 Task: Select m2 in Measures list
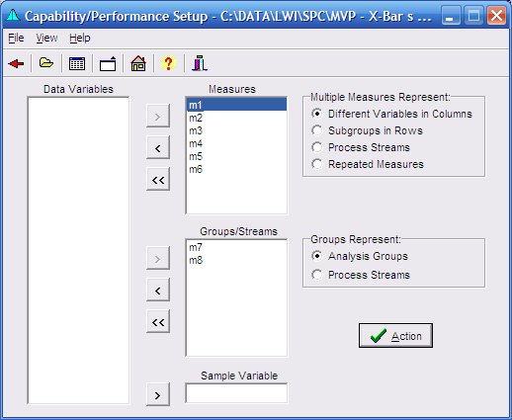tap(236, 118)
